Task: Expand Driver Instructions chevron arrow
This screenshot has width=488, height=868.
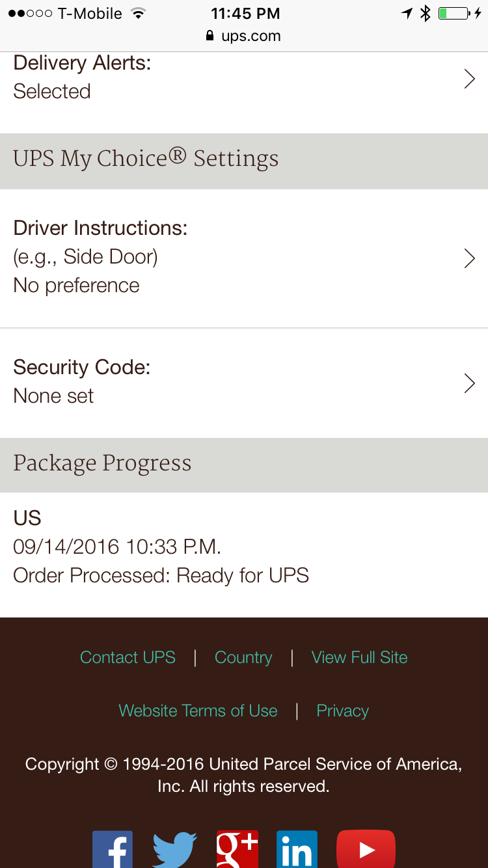Action: click(469, 258)
